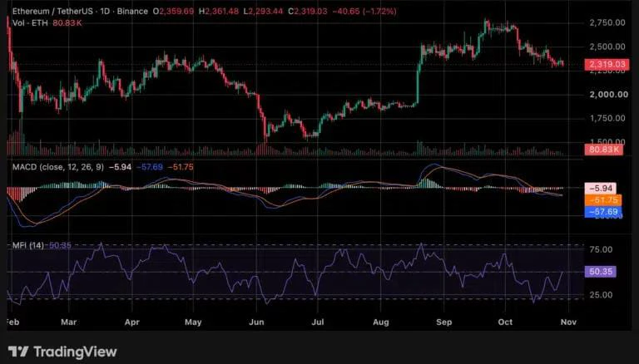Click the TradingView logo
The height and width of the screenshot is (364, 639).
click(x=62, y=352)
